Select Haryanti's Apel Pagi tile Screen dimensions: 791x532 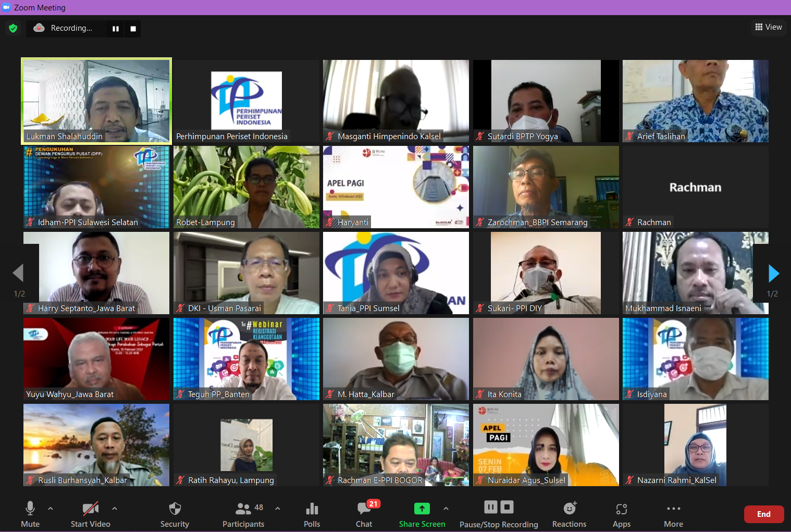[396, 187]
